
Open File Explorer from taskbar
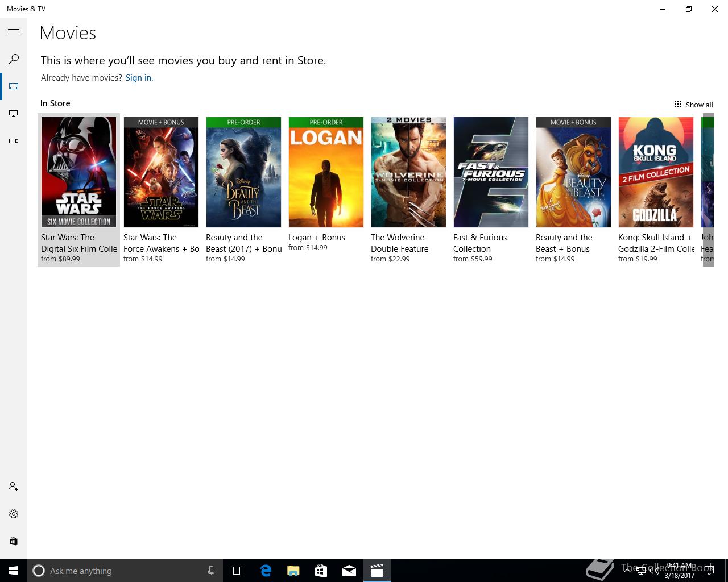(293, 571)
